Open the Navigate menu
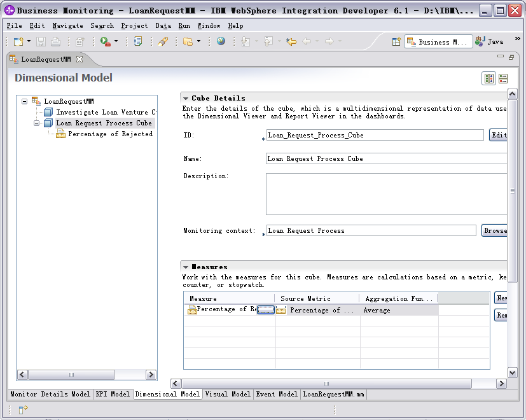Screen dimensions: 526x420 tap(68, 26)
